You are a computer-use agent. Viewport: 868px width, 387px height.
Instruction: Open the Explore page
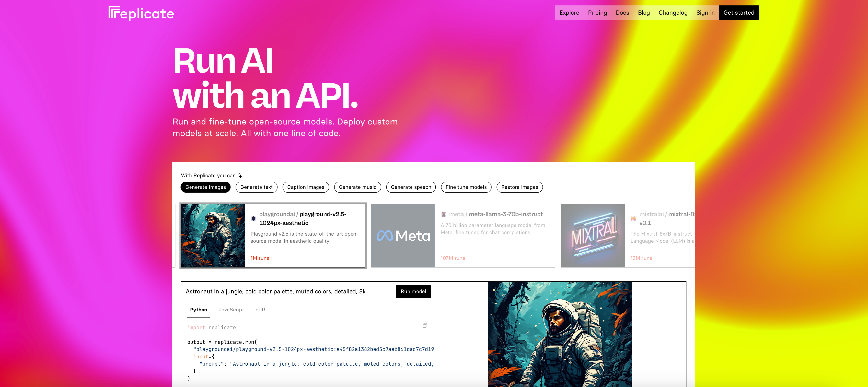pyautogui.click(x=569, y=12)
